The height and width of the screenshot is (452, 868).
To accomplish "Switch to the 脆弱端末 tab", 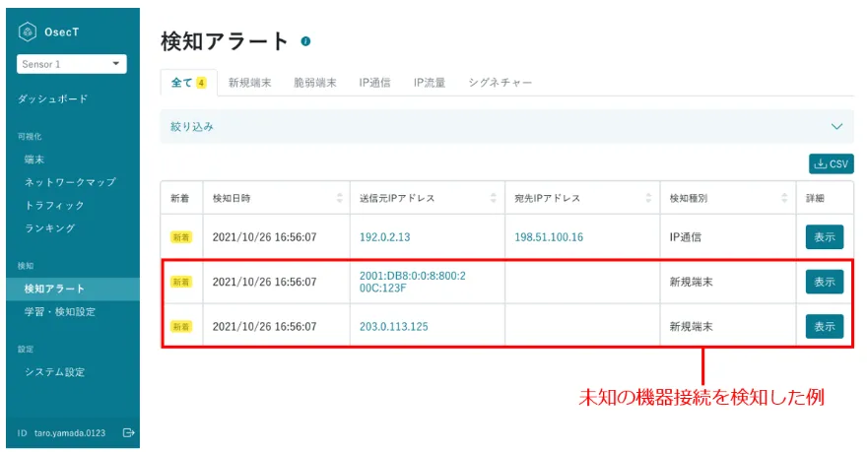I will (x=315, y=83).
